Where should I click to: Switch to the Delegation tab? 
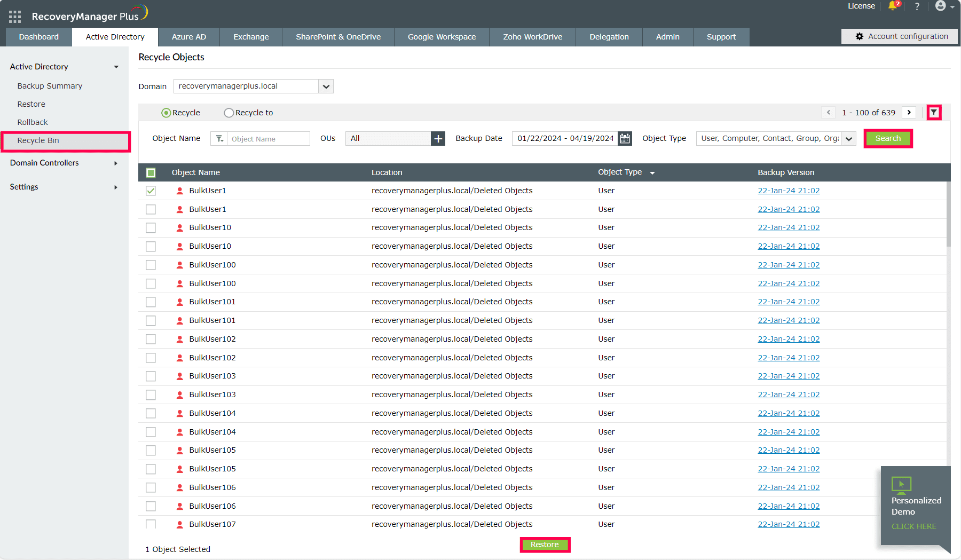(609, 37)
